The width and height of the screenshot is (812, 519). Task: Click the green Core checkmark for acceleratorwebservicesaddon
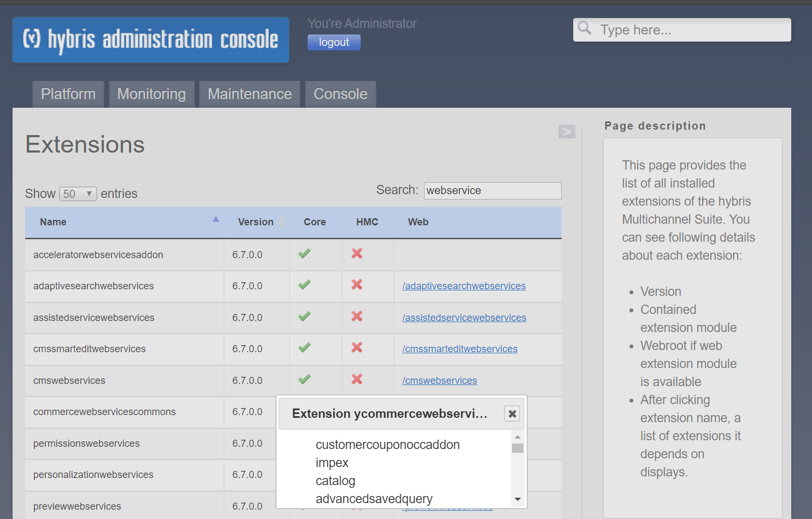(x=304, y=253)
